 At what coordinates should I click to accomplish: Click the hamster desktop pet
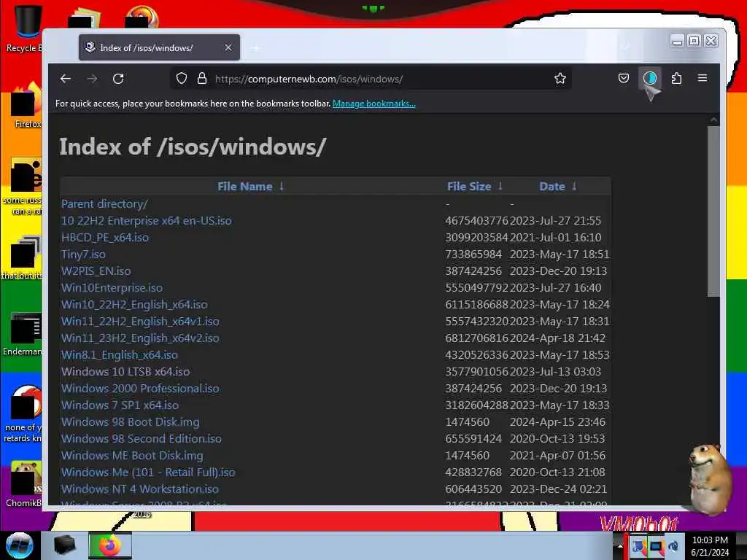tap(709, 479)
